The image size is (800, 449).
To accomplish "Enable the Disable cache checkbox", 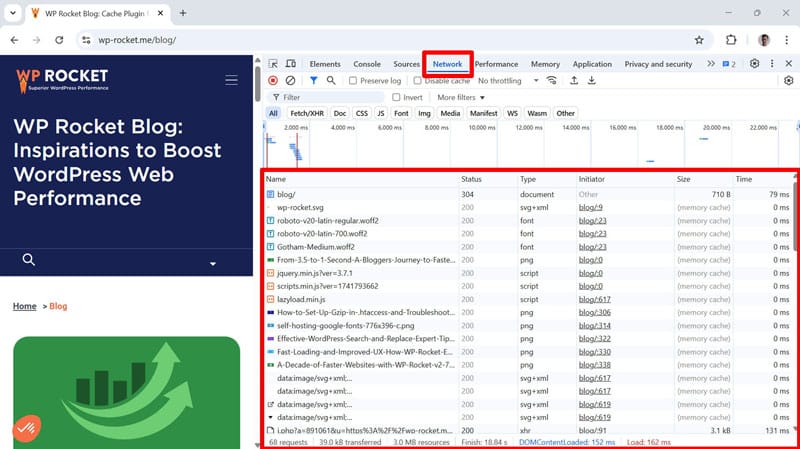I will point(417,81).
